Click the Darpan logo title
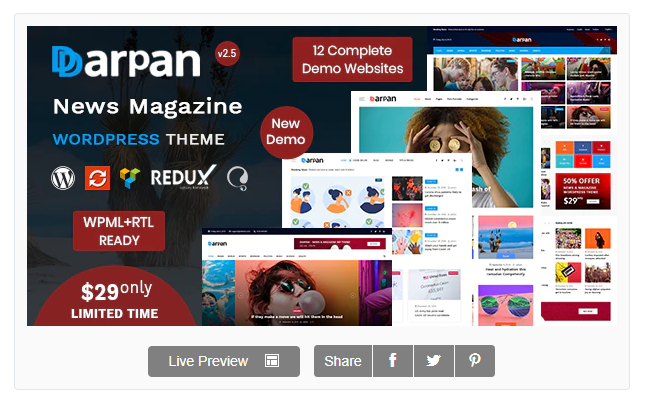 [x=126, y=61]
